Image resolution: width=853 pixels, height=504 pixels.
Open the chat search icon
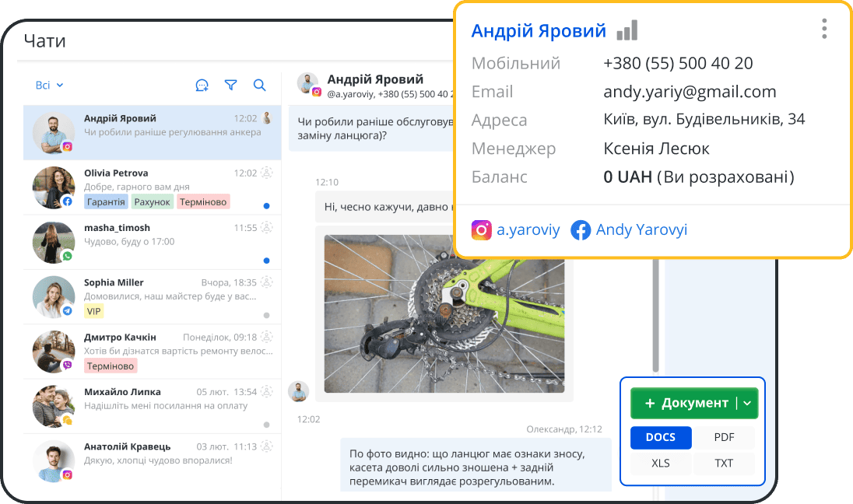[260, 86]
